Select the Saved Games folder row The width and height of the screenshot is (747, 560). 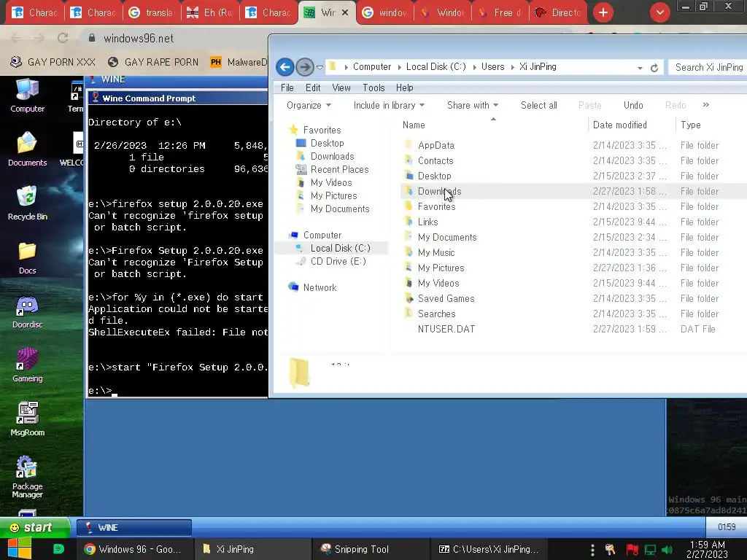pyautogui.click(x=573, y=298)
